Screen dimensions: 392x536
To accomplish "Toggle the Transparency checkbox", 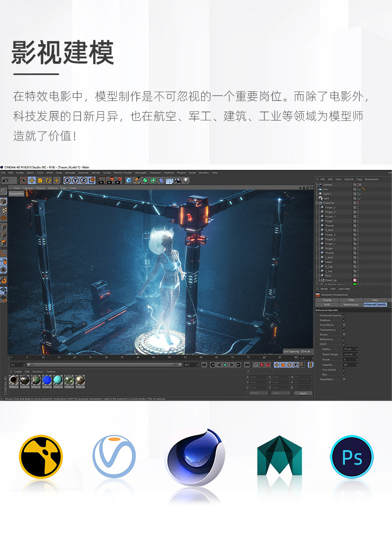I will pos(344,330).
